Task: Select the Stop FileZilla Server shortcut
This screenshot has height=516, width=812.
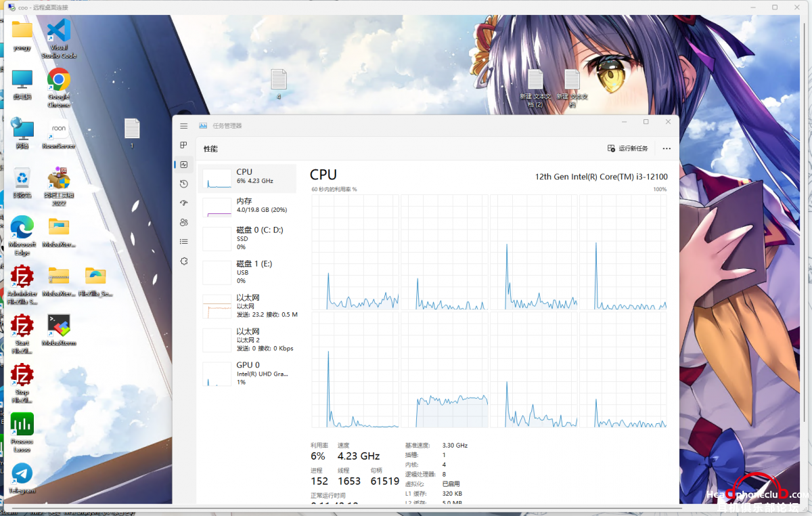Action: 22,384
